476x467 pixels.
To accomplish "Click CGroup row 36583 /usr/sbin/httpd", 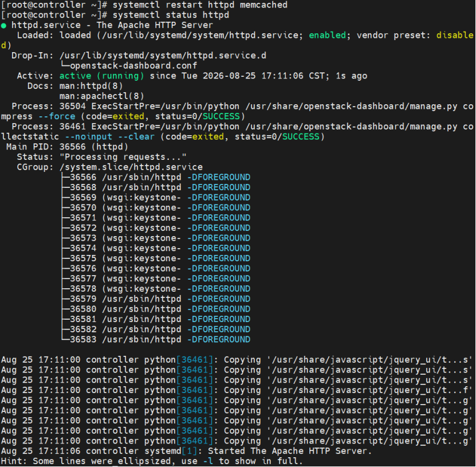I will coord(156,339).
